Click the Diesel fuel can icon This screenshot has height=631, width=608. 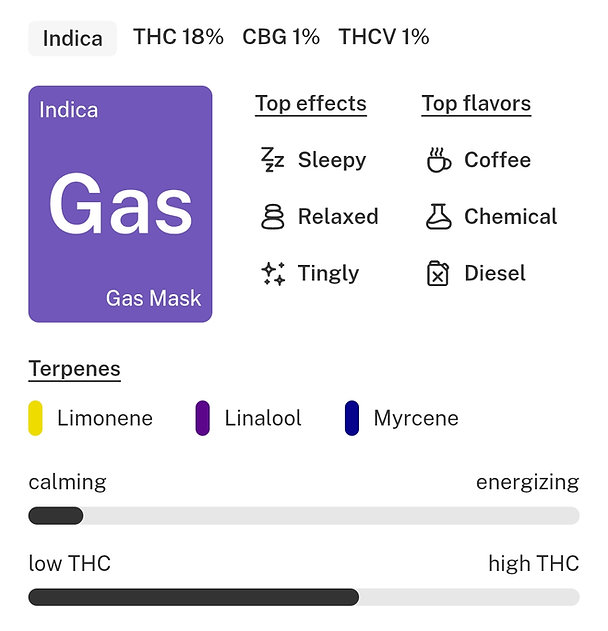click(x=438, y=274)
